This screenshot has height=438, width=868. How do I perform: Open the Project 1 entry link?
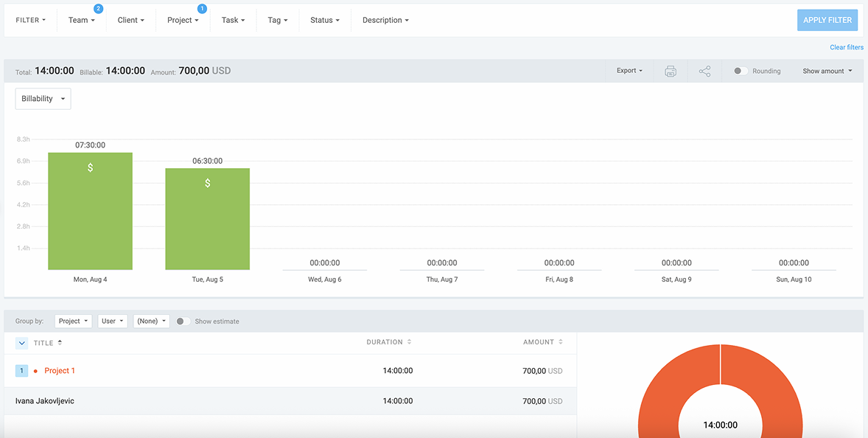coord(60,371)
